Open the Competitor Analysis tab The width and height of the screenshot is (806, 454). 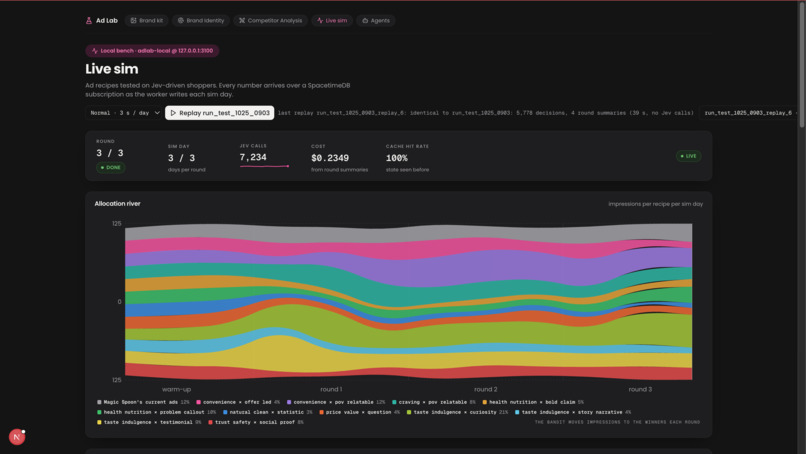pyautogui.click(x=270, y=21)
